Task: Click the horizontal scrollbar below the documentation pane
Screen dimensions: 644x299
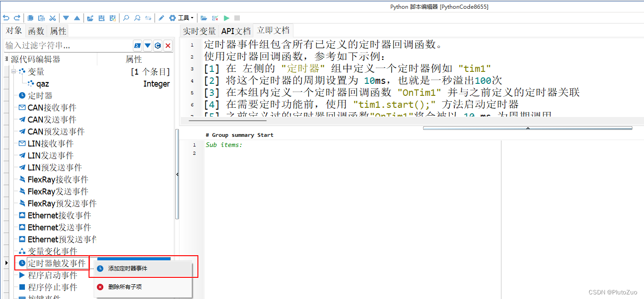Action: click(x=527, y=128)
